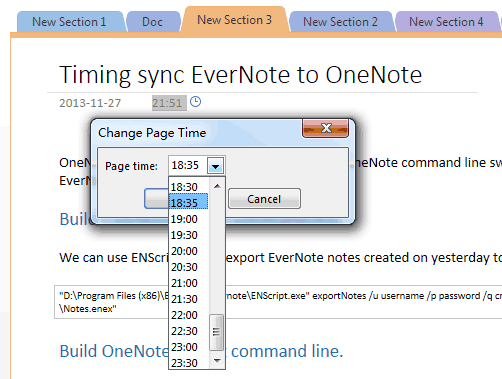Screen dimensions: 502x379
Task: Close the Change Page Time dialog
Action: point(325,128)
